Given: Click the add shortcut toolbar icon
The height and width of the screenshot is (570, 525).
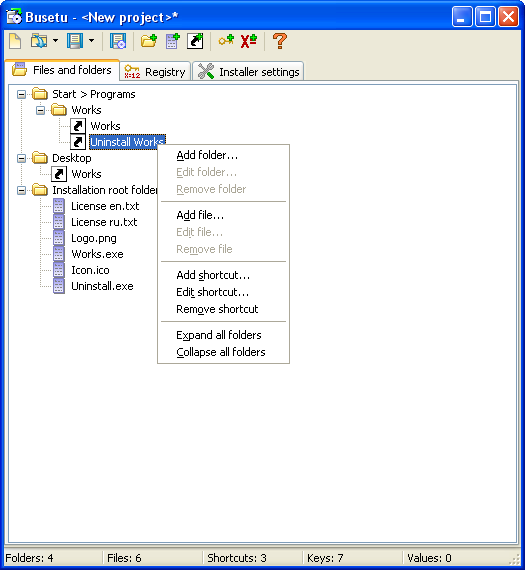Looking at the screenshot, I should point(195,41).
